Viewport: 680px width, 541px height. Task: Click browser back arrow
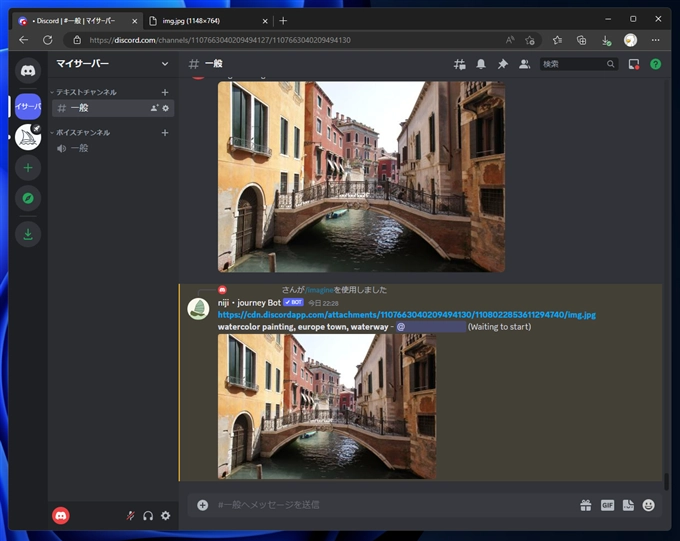[23, 40]
